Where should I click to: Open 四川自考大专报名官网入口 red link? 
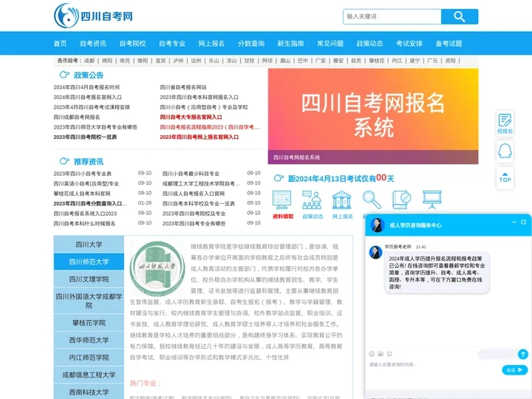pos(191,117)
